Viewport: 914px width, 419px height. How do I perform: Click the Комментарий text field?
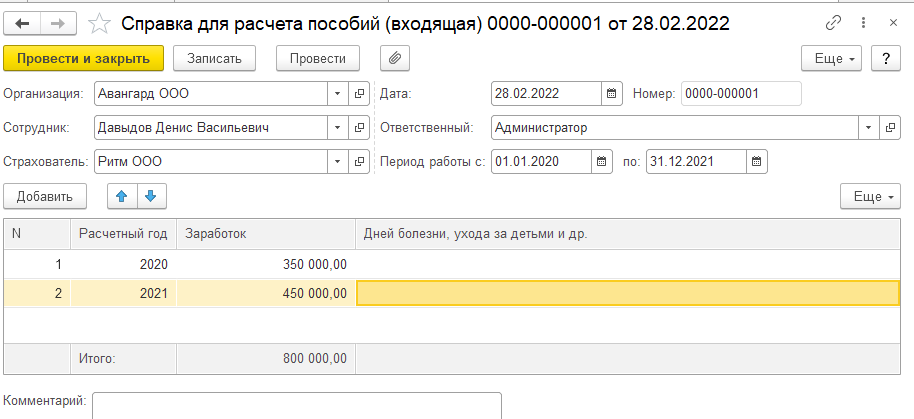point(297,405)
